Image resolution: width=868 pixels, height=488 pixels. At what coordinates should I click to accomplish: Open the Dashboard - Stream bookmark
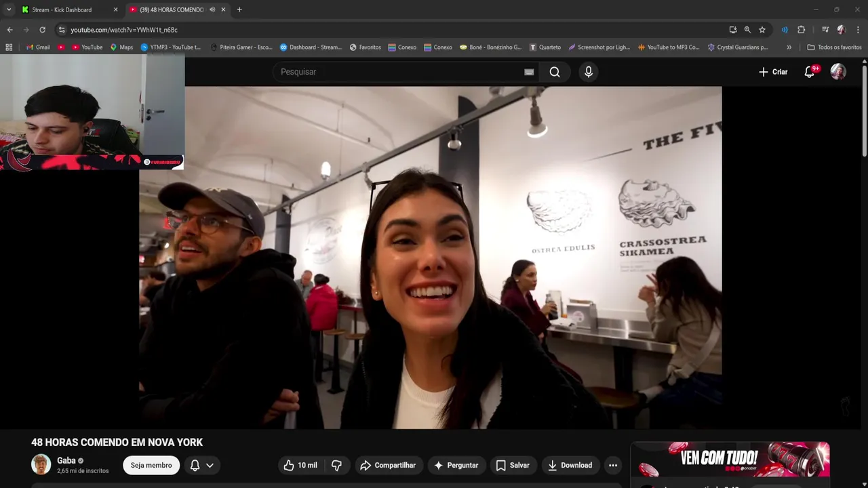tap(311, 47)
